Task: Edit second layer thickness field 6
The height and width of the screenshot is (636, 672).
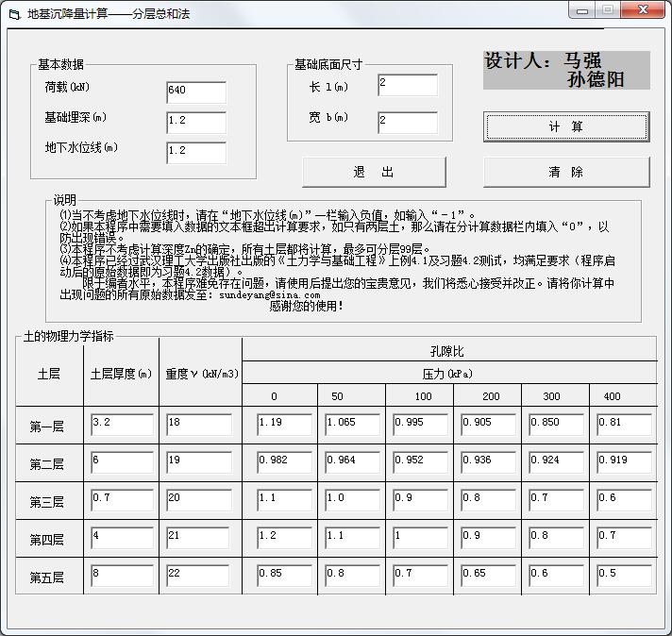Action: point(122,462)
